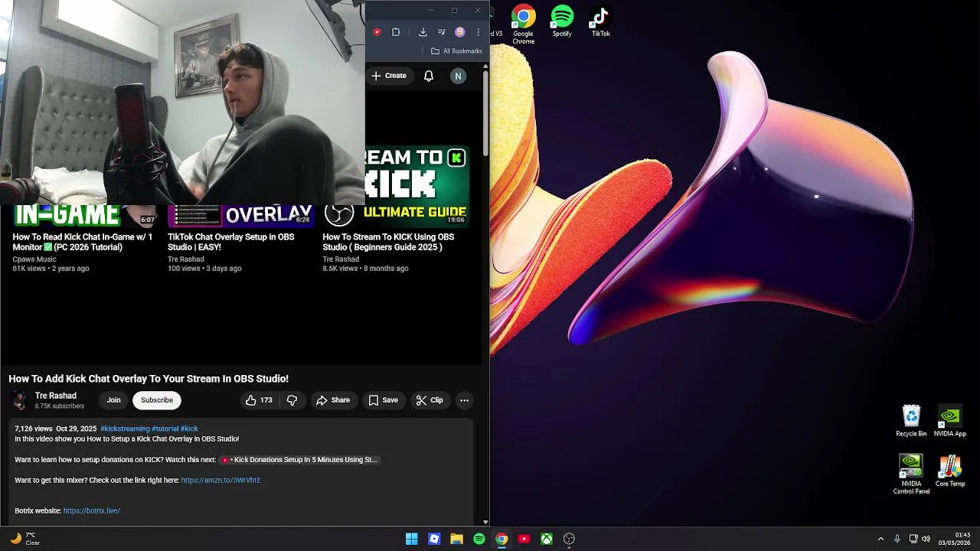Open the Core Temp desktop icon
Viewport: 980px width, 551px height.
[x=949, y=471]
